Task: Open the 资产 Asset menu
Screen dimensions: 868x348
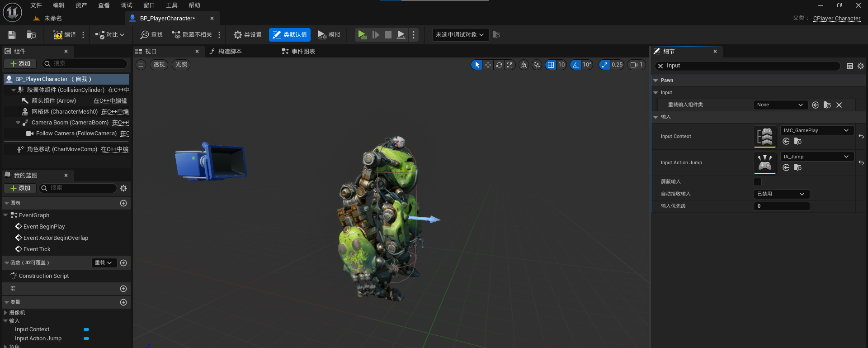Action: click(81, 5)
